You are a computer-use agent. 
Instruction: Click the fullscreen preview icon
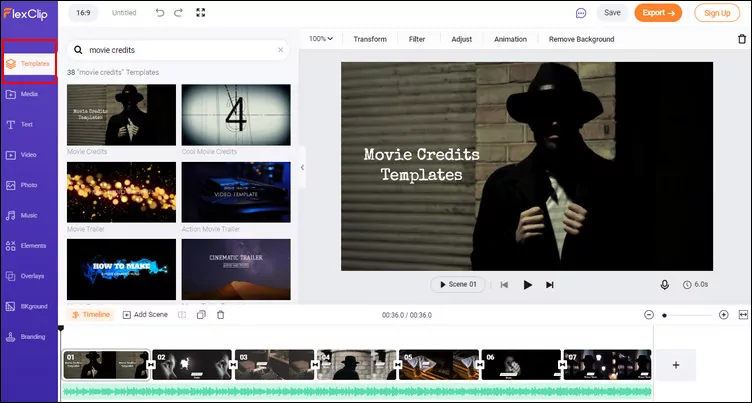[x=200, y=12]
